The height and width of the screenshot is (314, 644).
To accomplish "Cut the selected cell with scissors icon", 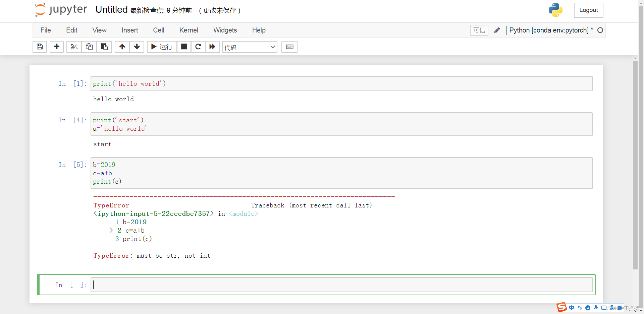I will click(x=74, y=47).
